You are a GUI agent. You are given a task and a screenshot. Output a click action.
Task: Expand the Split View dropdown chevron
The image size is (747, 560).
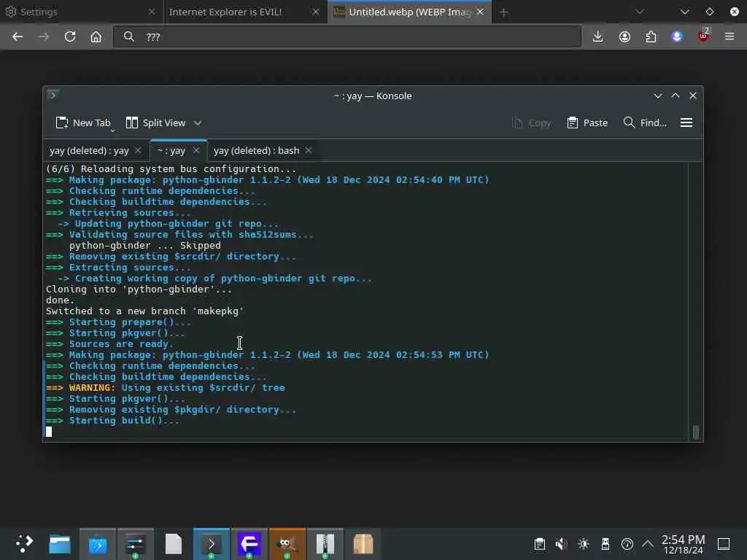[198, 122]
